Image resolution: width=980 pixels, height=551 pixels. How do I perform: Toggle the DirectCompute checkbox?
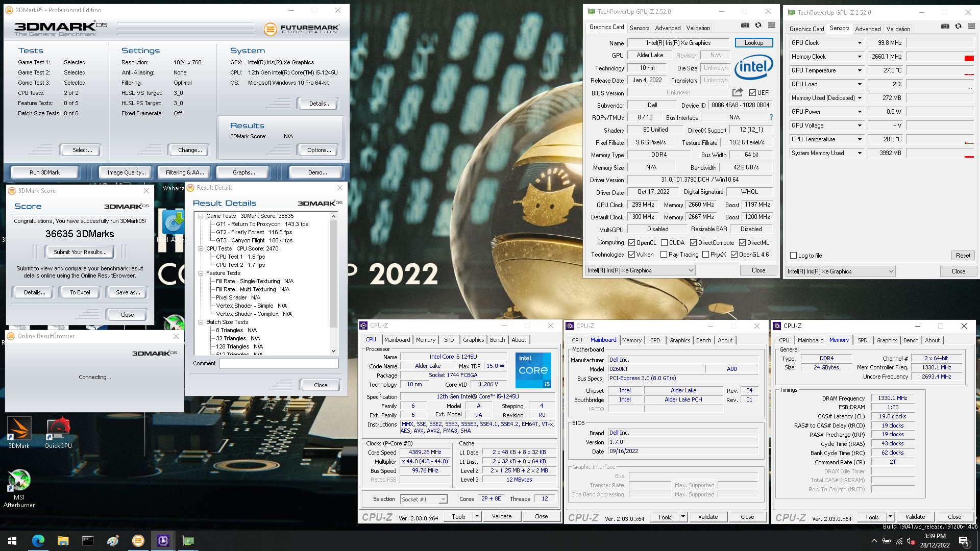pyautogui.click(x=693, y=243)
